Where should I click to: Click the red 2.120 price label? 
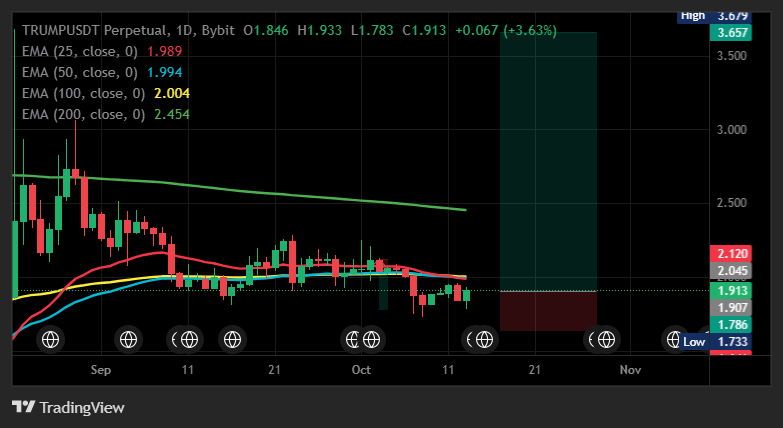click(732, 254)
